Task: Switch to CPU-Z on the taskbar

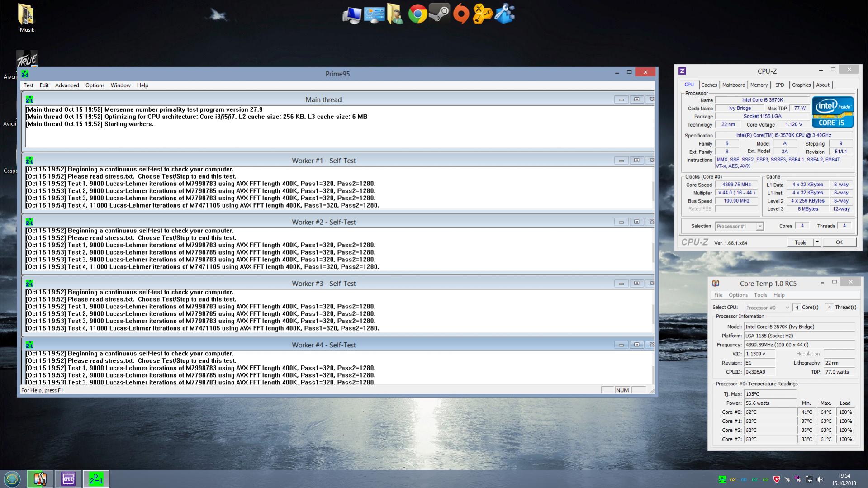Action: point(68,479)
